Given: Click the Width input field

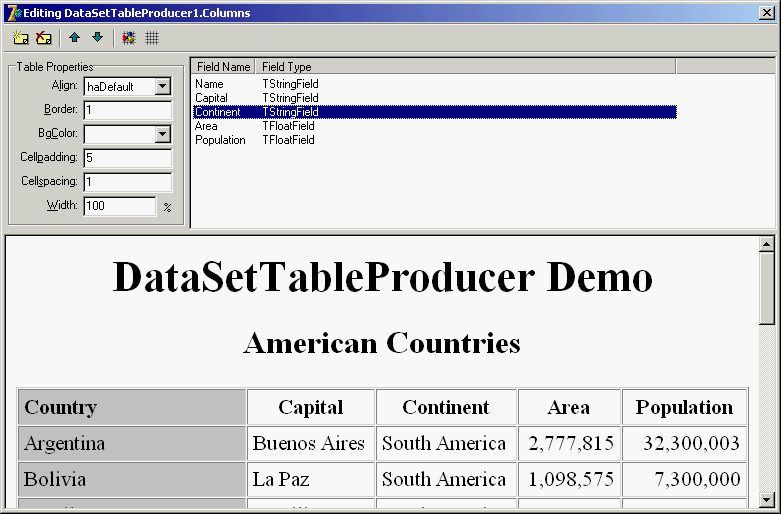Looking at the screenshot, I should point(119,206).
